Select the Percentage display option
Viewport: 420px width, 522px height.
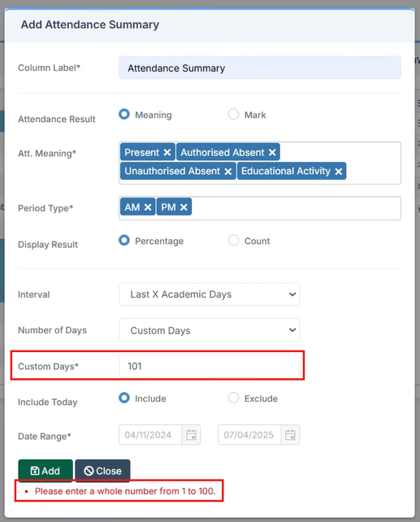coord(124,240)
